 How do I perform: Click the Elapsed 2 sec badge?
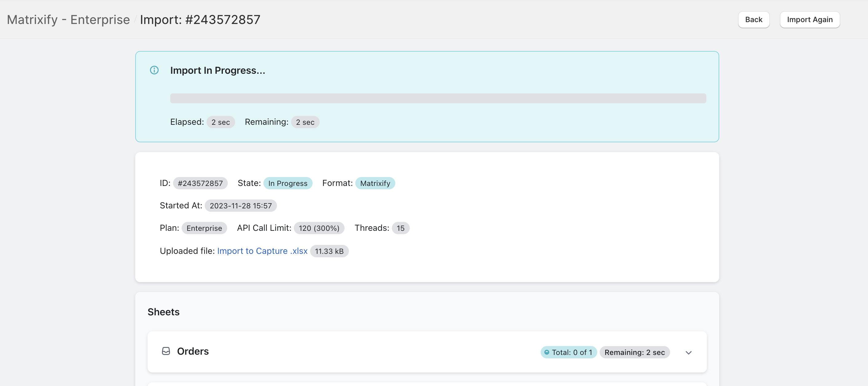tap(221, 122)
